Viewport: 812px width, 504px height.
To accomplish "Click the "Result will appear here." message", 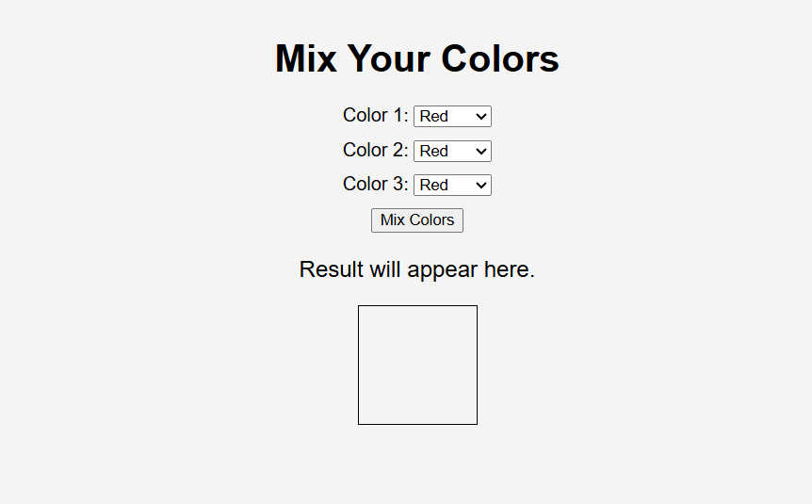I will click(x=417, y=269).
